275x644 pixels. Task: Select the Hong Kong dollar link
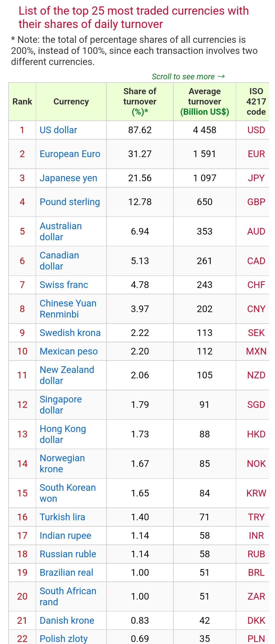point(63,434)
